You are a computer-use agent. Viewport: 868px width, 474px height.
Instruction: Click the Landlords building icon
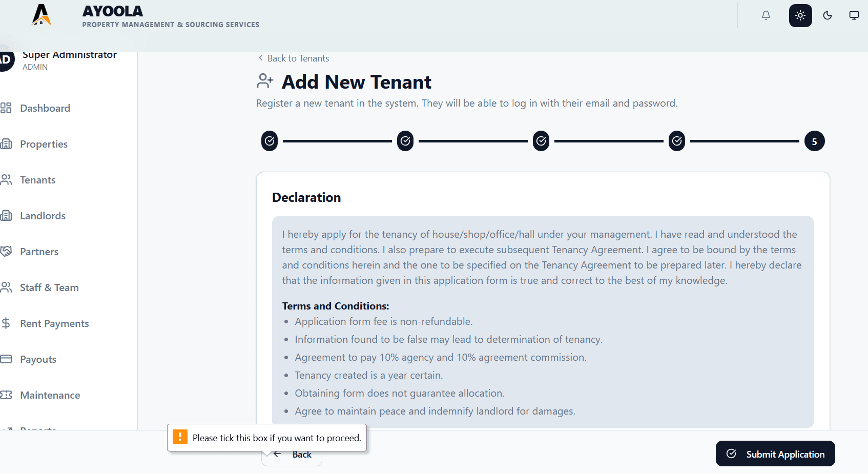(6, 216)
